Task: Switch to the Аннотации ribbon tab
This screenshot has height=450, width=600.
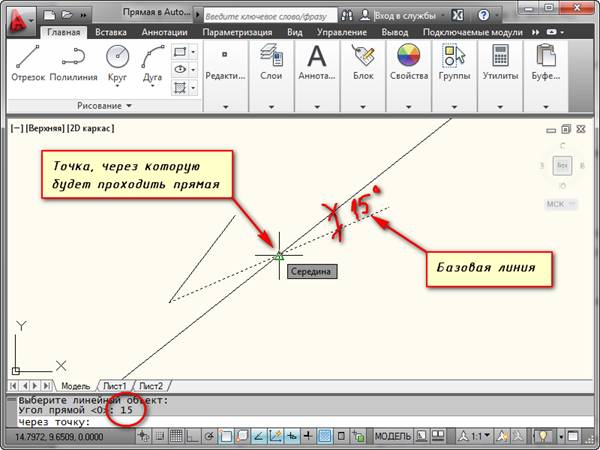Action: click(x=165, y=33)
